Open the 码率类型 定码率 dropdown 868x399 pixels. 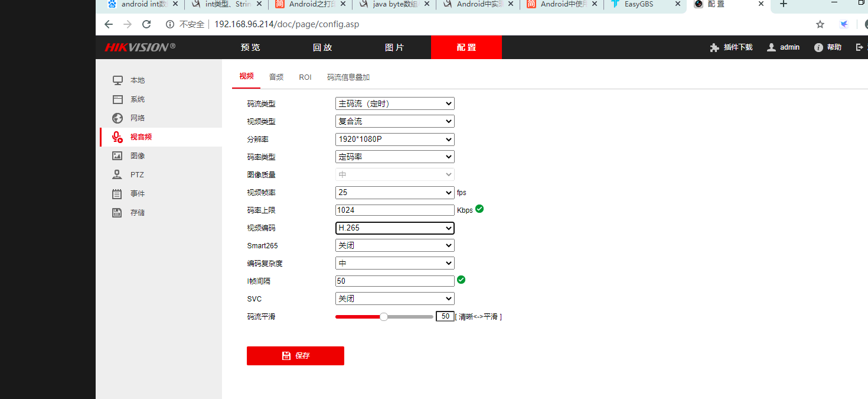point(395,157)
